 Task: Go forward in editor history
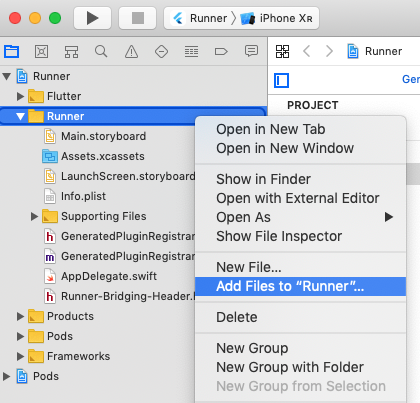point(329,51)
